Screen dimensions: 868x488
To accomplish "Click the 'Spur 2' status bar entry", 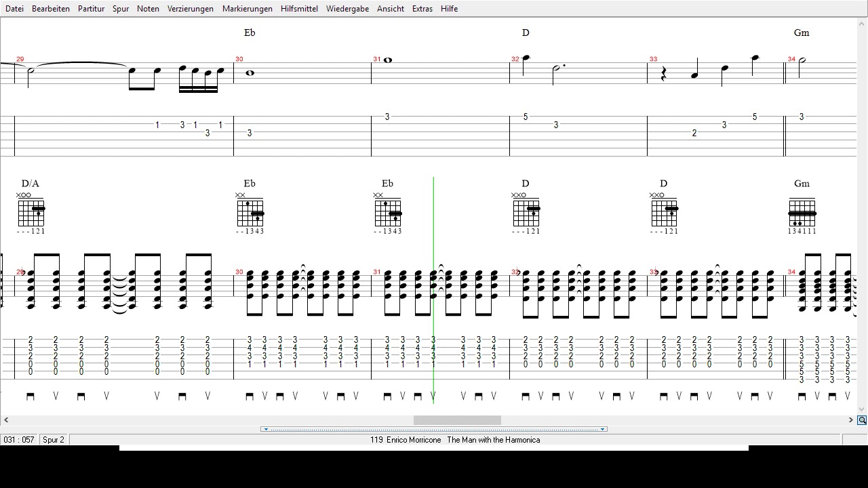I will coord(54,440).
